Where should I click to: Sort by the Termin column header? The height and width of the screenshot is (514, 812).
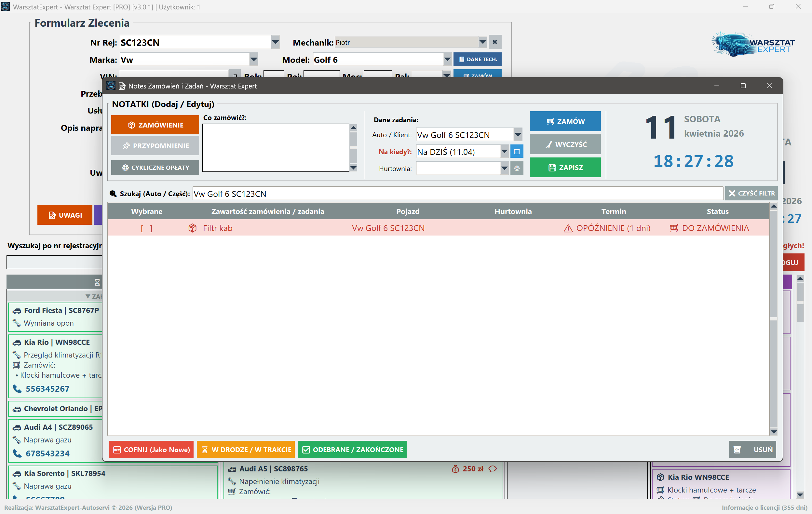(x=613, y=211)
